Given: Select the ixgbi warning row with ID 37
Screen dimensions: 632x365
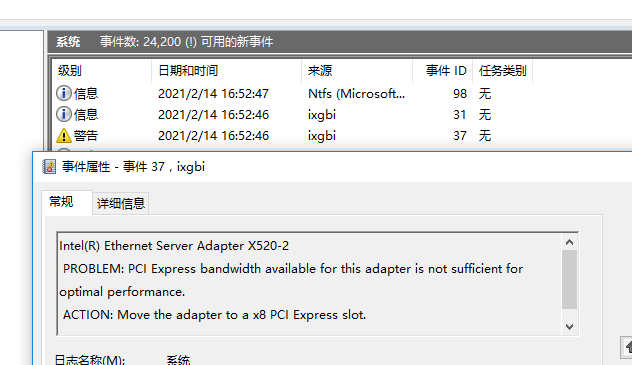Looking at the screenshot, I should click(x=341, y=136).
